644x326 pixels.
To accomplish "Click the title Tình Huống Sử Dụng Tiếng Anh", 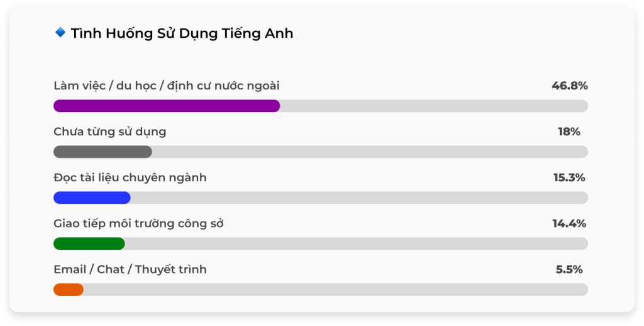I will click(182, 33).
